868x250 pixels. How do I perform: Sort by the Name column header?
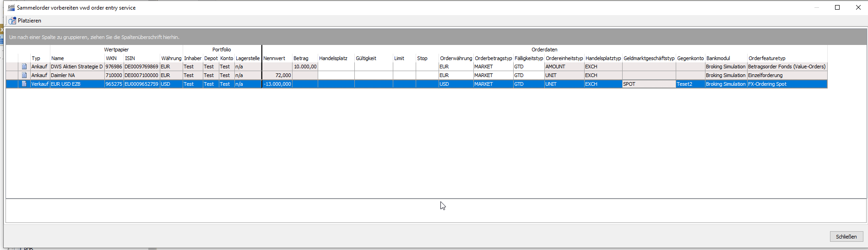click(x=58, y=58)
